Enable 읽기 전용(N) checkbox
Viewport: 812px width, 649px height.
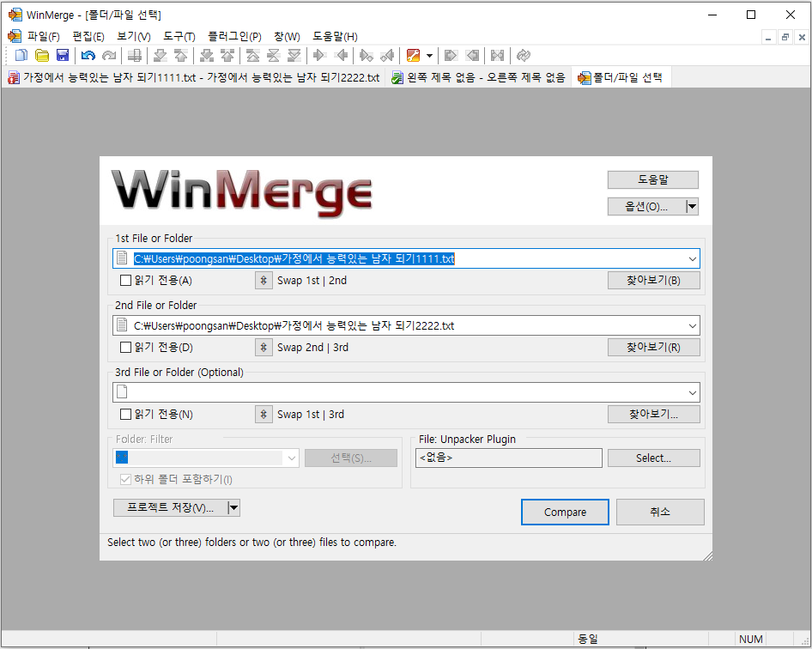click(x=125, y=415)
